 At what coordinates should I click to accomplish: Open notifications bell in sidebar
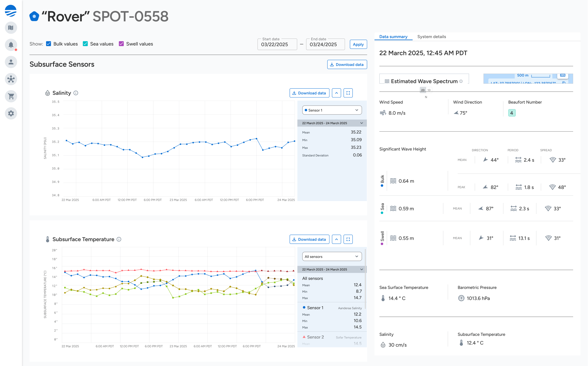11,45
